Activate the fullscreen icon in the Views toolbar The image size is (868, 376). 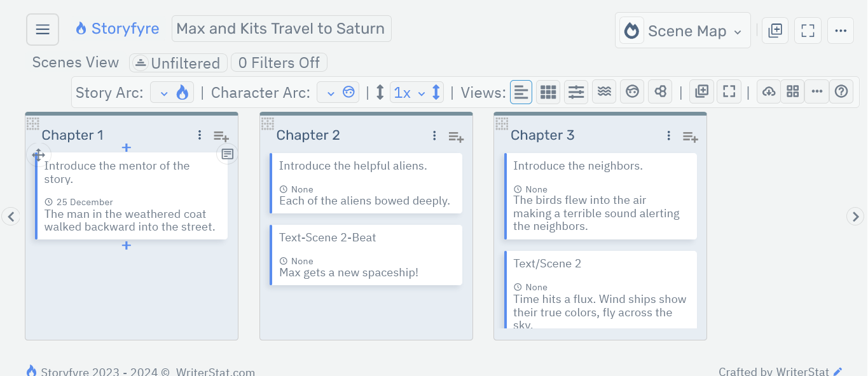click(x=729, y=91)
